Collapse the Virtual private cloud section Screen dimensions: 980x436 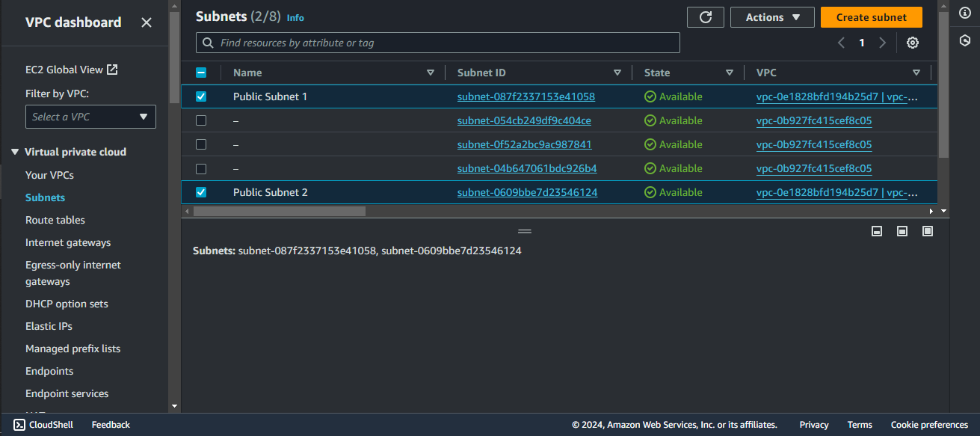(x=15, y=152)
